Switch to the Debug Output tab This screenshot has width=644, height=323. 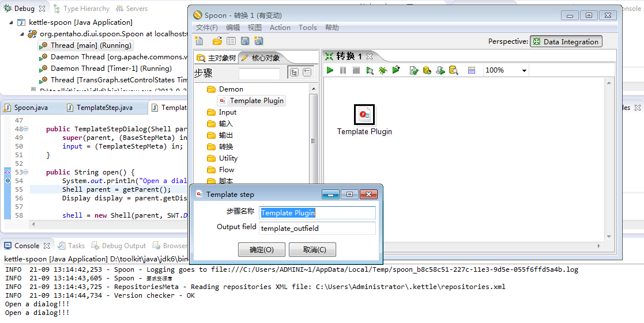119,245
